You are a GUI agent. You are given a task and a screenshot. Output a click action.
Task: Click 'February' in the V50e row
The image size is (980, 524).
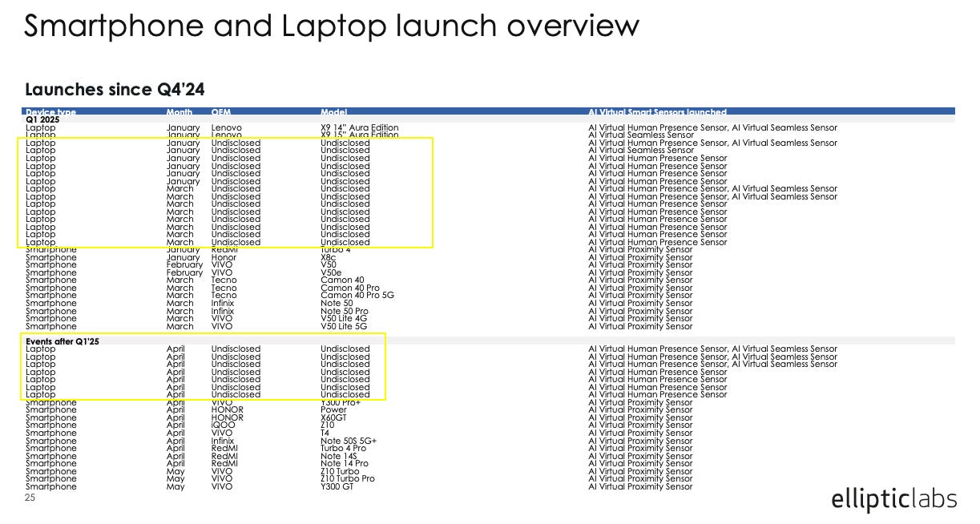click(185, 272)
